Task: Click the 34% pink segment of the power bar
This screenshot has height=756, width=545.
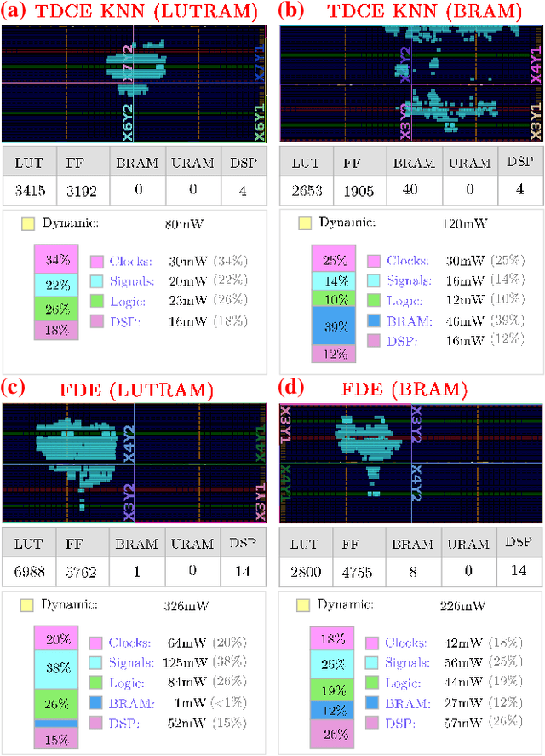Action: [56, 259]
